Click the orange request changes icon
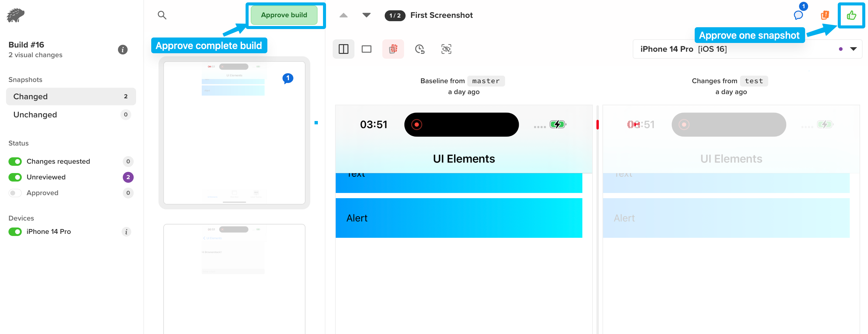Viewport: 868px width, 334px height. point(824,15)
